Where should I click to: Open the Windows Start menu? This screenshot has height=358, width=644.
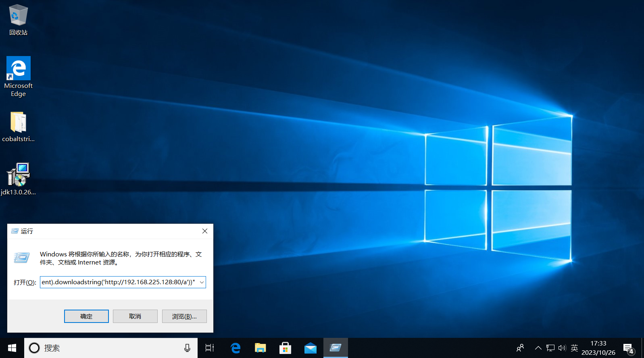click(x=12, y=348)
